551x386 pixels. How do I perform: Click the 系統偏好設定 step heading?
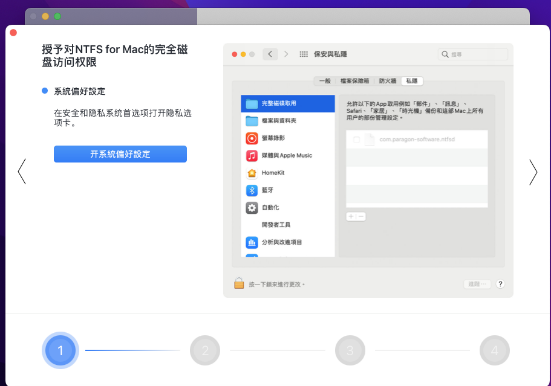coord(79,91)
